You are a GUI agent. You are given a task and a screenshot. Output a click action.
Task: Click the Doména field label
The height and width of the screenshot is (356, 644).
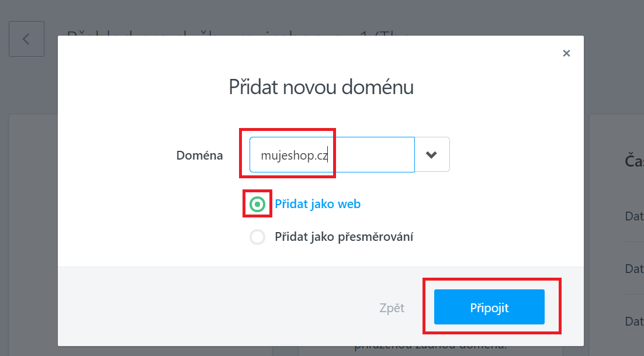[x=199, y=155]
